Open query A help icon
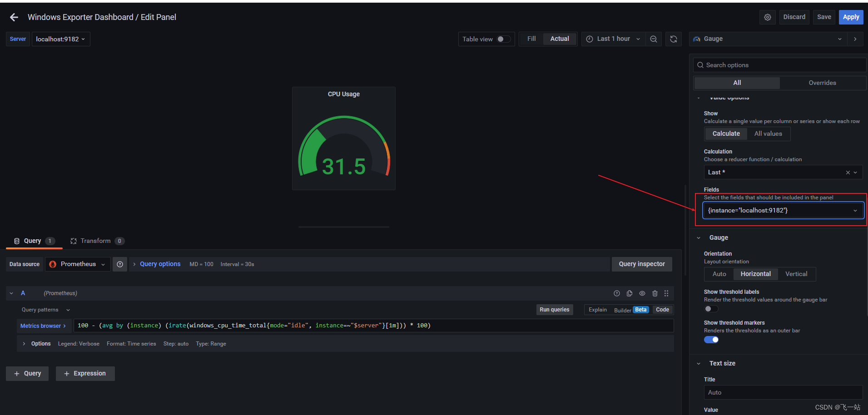Image resolution: width=868 pixels, height=415 pixels. click(x=617, y=293)
